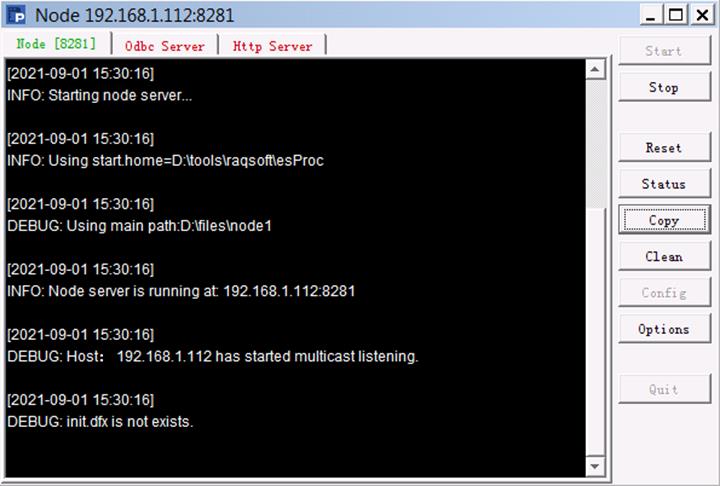This screenshot has height=486, width=720.
Task: Click the greyed-out Quit button
Action: coord(664,390)
